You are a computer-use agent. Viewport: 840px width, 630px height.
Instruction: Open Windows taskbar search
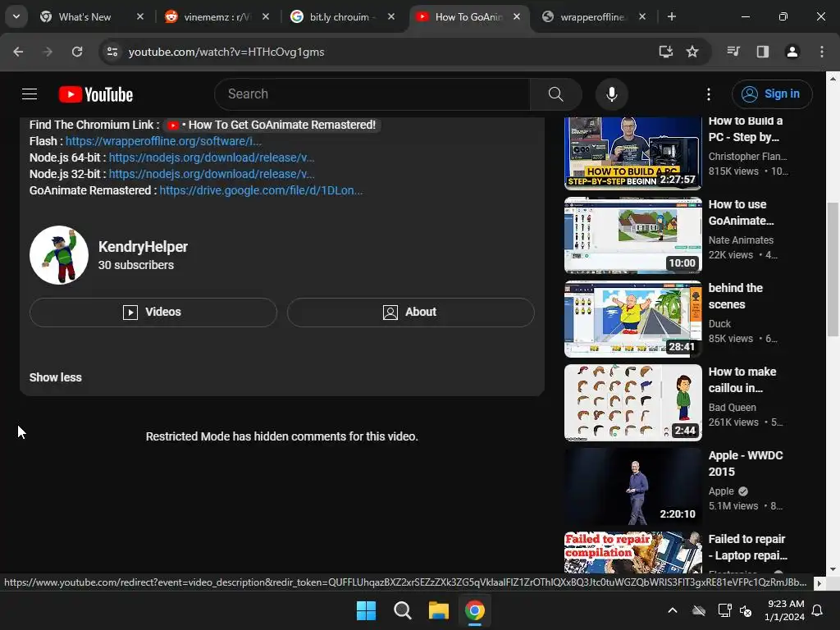pos(402,610)
